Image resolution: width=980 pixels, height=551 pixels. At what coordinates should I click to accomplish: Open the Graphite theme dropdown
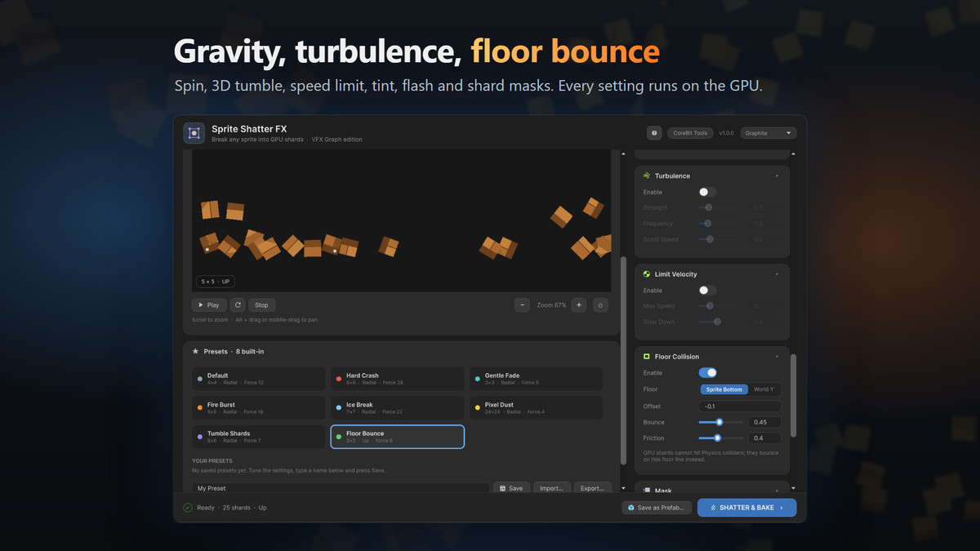(768, 133)
